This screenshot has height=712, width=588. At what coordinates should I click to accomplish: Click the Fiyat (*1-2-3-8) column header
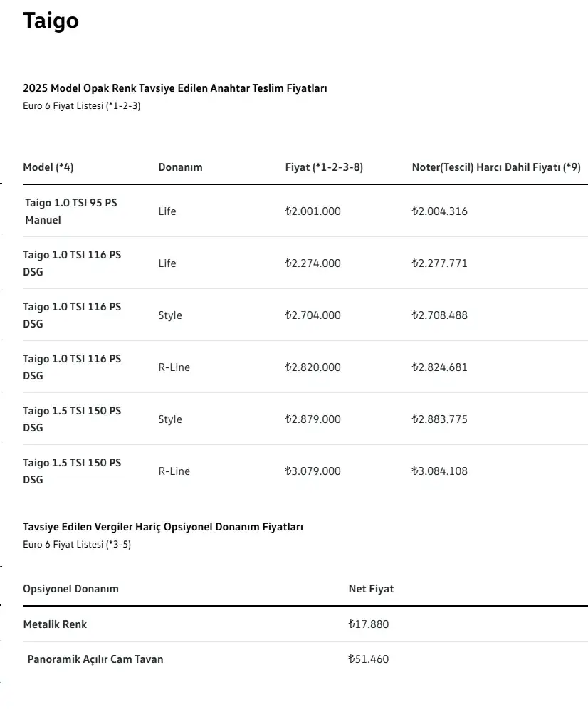click(324, 167)
